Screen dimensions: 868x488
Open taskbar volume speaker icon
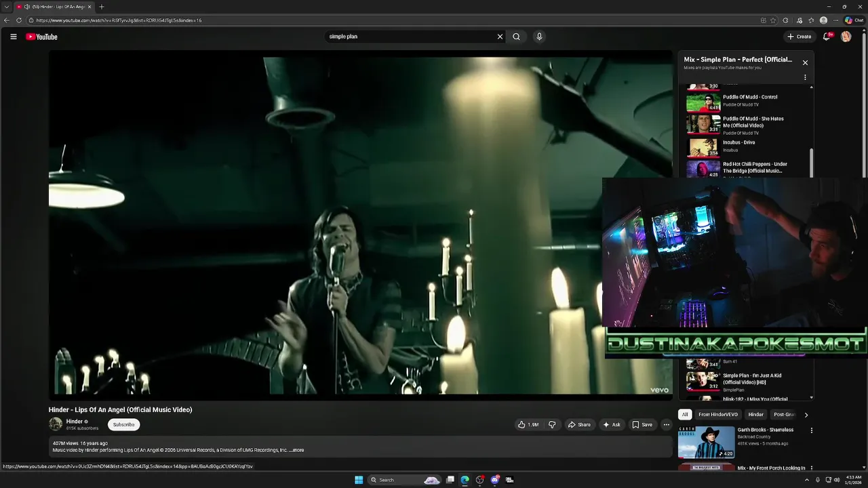(x=836, y=480)
